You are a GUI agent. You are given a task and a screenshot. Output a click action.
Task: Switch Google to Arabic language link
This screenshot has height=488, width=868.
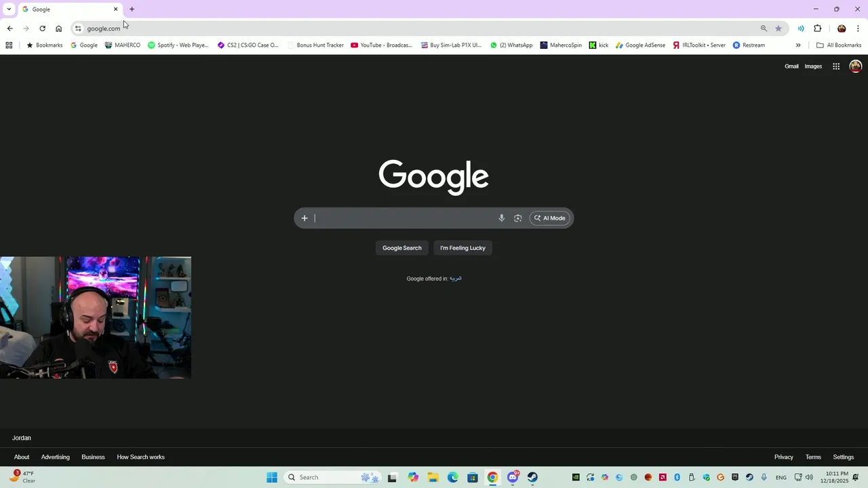click(456, 279)
